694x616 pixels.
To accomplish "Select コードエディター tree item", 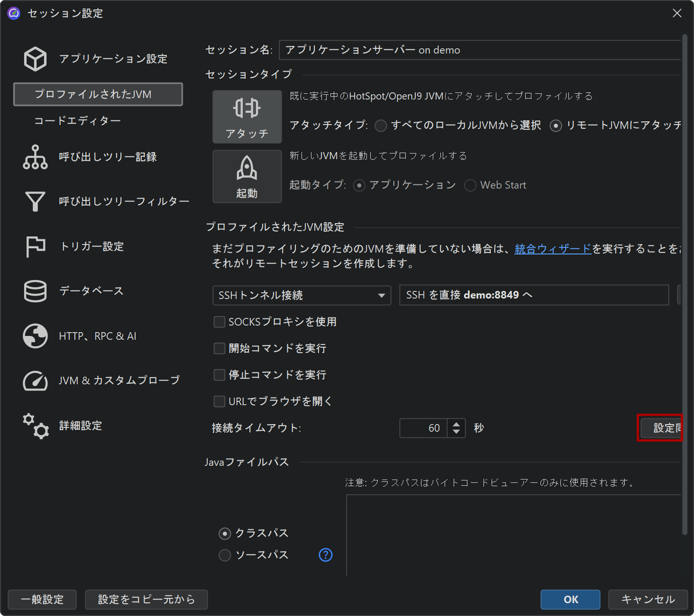I will 77,121.
